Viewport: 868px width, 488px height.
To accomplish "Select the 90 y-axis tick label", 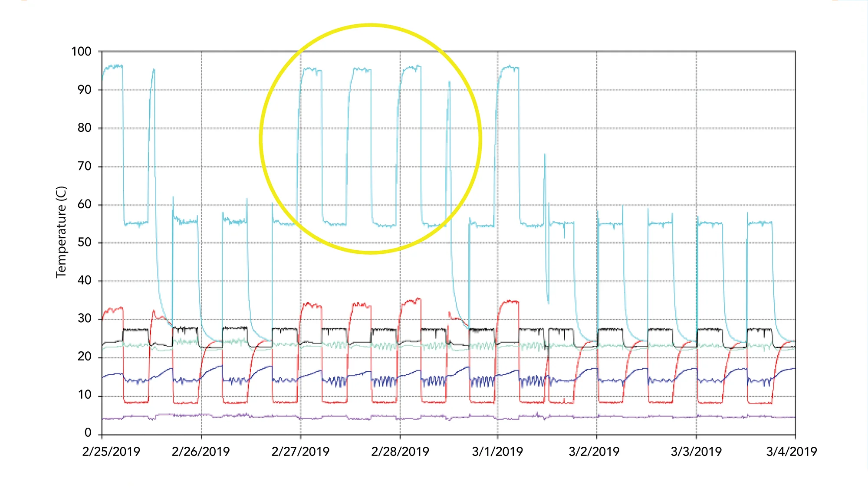I will click(x=84, y=90).
